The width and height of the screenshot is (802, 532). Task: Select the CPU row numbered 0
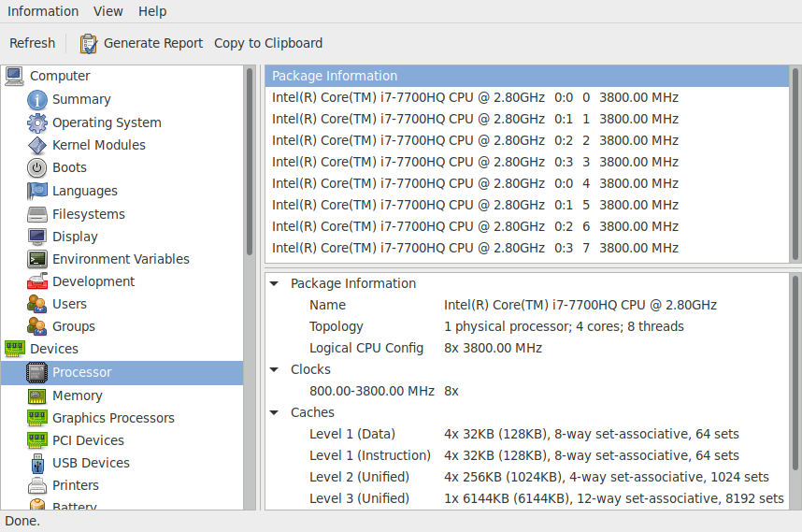(x=527, y=97)
